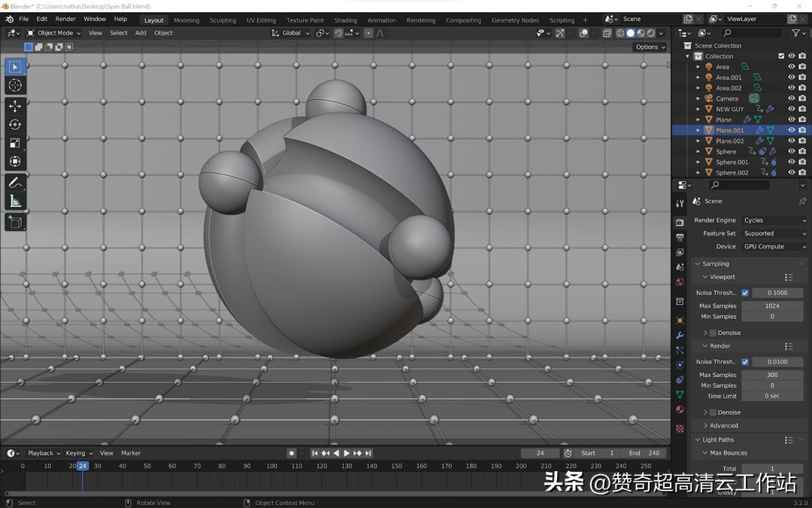Viewport: 812px width, 508px height.
Task: Open the Object menu
Action: (163, 32)
